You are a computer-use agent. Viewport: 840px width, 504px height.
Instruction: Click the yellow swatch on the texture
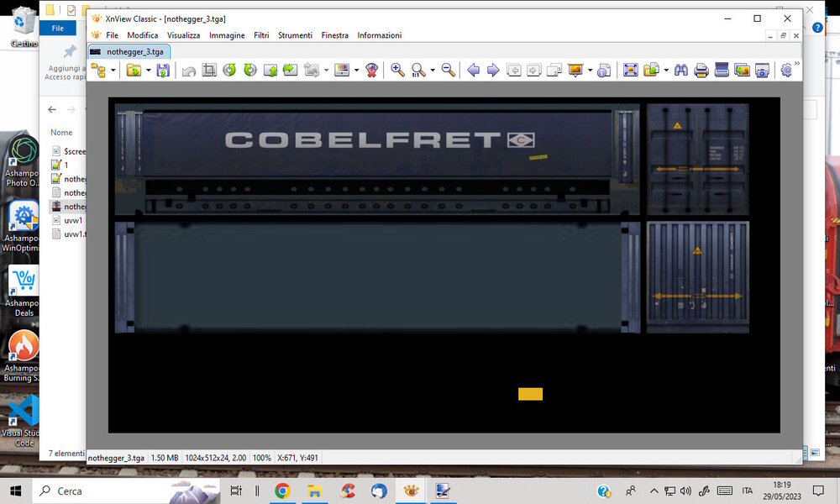[x=530, y=394]
